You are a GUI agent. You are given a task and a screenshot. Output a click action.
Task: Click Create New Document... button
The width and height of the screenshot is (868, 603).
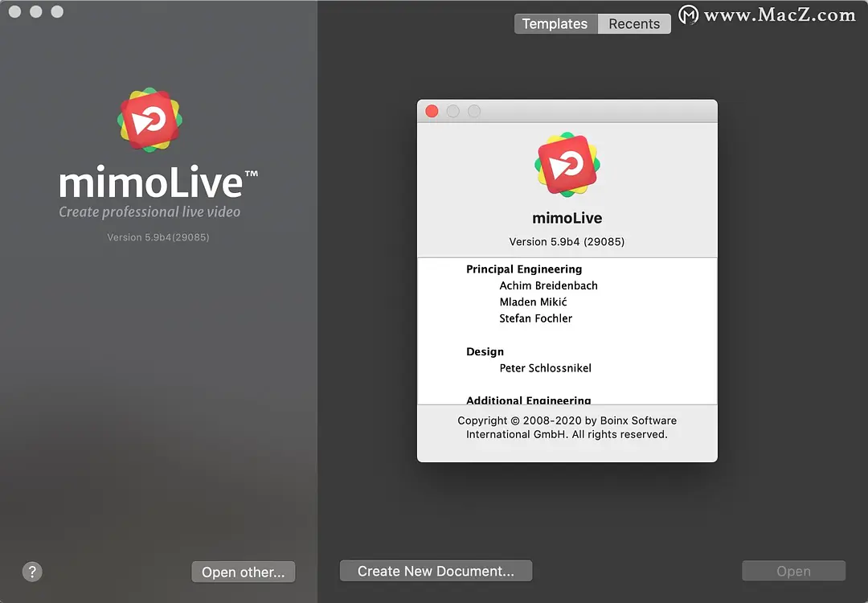point(436,571)
